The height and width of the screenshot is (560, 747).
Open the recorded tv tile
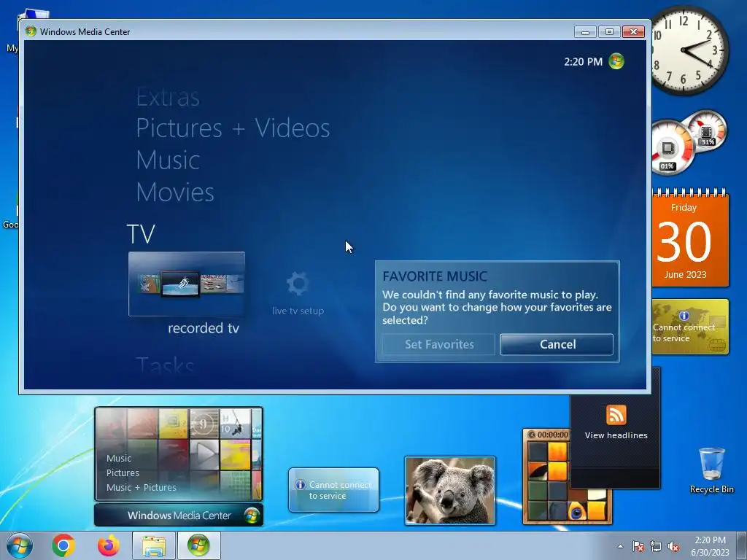click(x=186, y=284)
